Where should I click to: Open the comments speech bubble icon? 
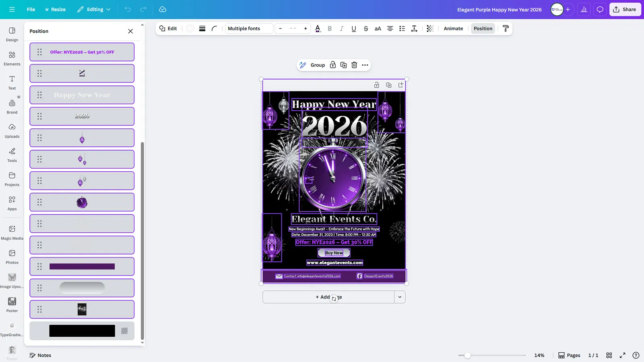click(x=600, y=10)
